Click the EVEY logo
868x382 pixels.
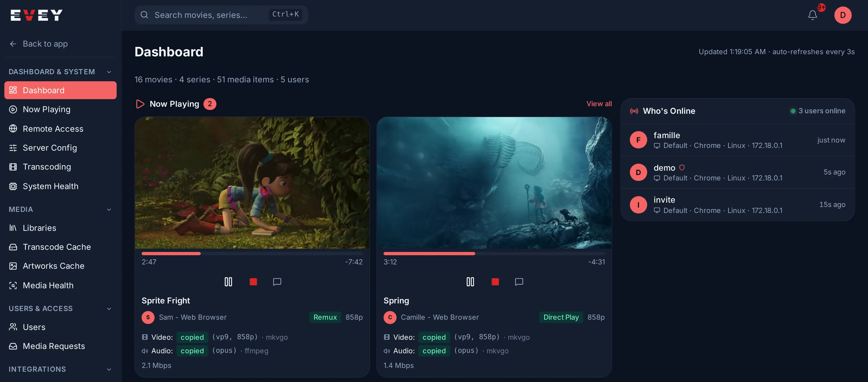[36, 15]
